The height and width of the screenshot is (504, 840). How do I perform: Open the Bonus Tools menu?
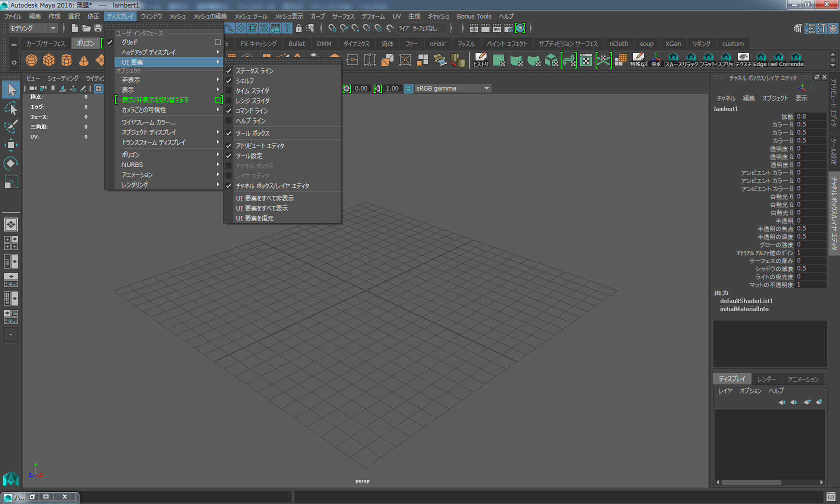474,16
